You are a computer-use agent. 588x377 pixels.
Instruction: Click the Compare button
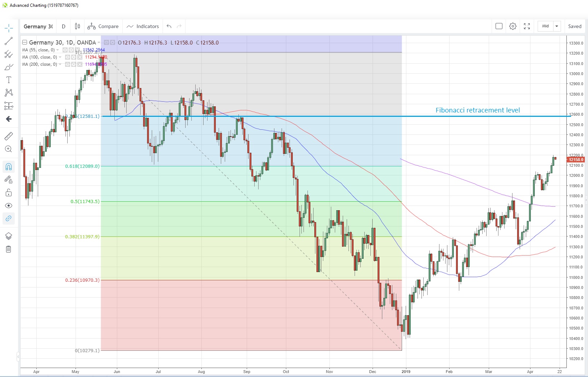coord(103,26)
